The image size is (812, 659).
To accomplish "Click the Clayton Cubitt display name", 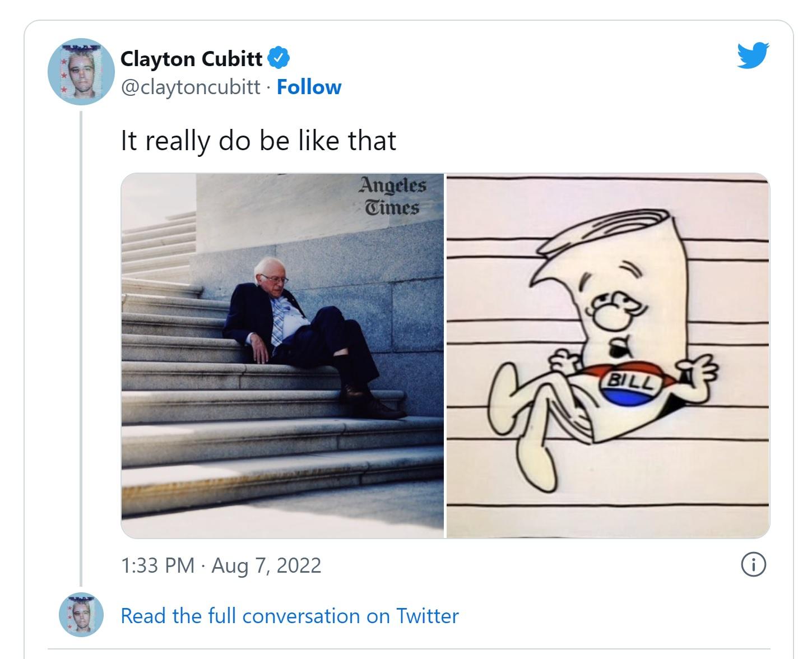I will (x=193, y=58).
